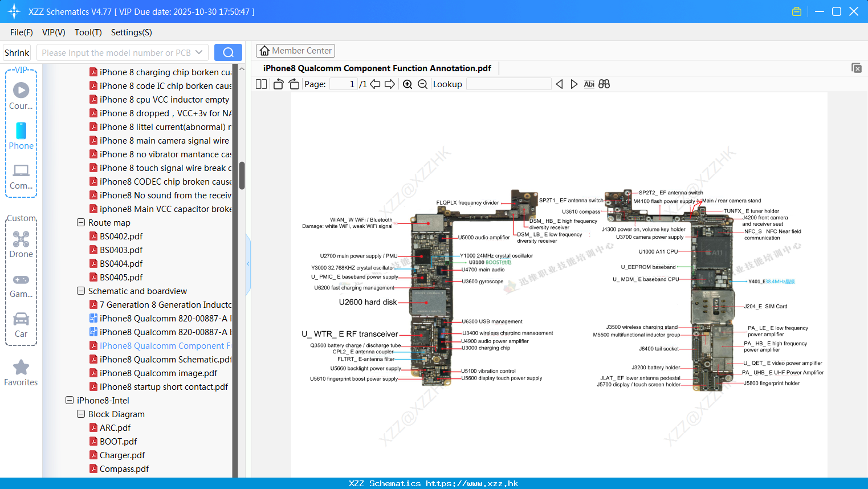
Task: Open the Tool(T) menu
Action: point(88,32)
